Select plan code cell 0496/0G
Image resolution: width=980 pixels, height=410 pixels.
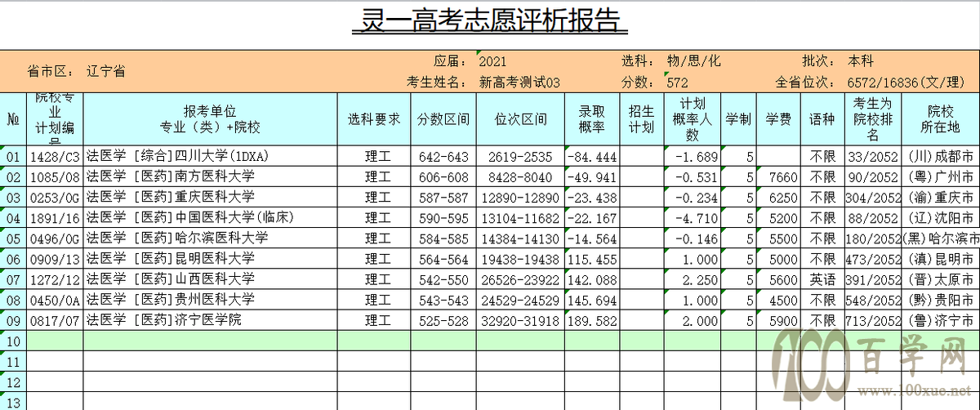click(x=56, y=238)
